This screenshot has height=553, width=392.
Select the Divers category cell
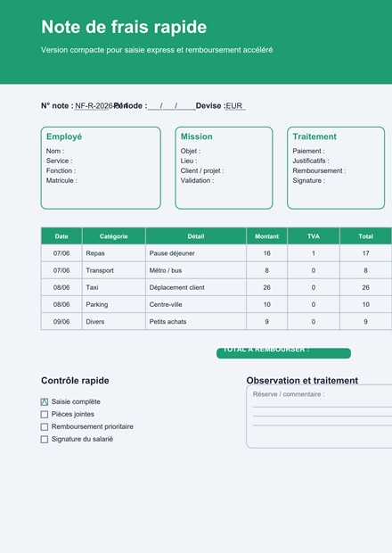(114, 322)
